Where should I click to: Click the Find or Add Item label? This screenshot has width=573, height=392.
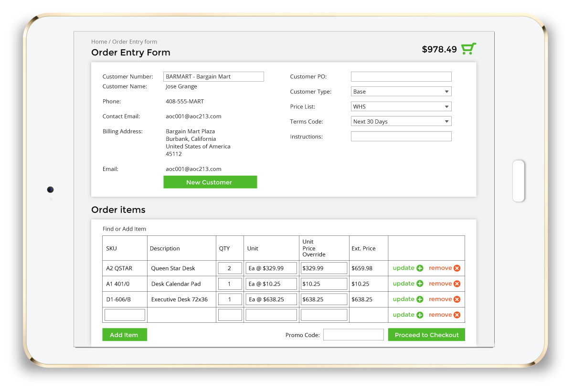tap(124, 229)
